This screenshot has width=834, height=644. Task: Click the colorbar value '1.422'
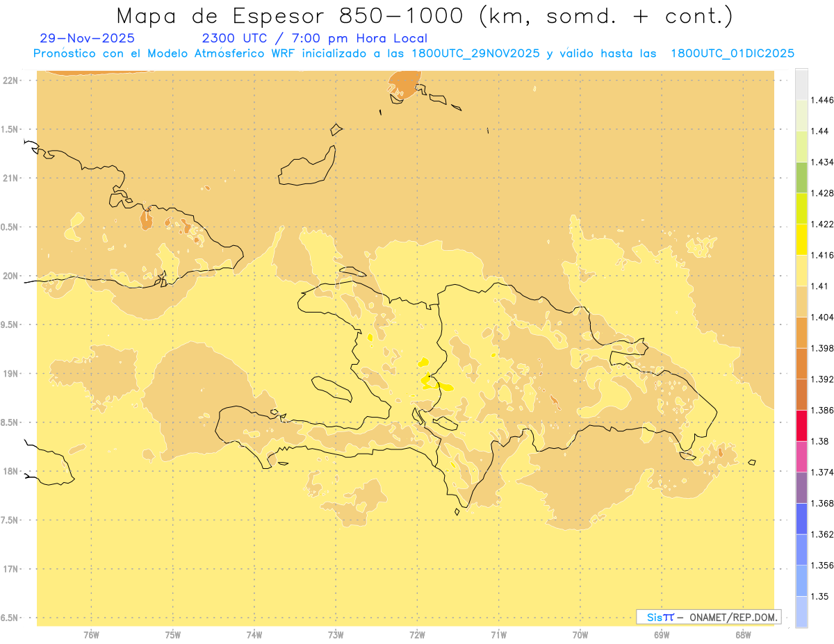[x=822, y=224]
